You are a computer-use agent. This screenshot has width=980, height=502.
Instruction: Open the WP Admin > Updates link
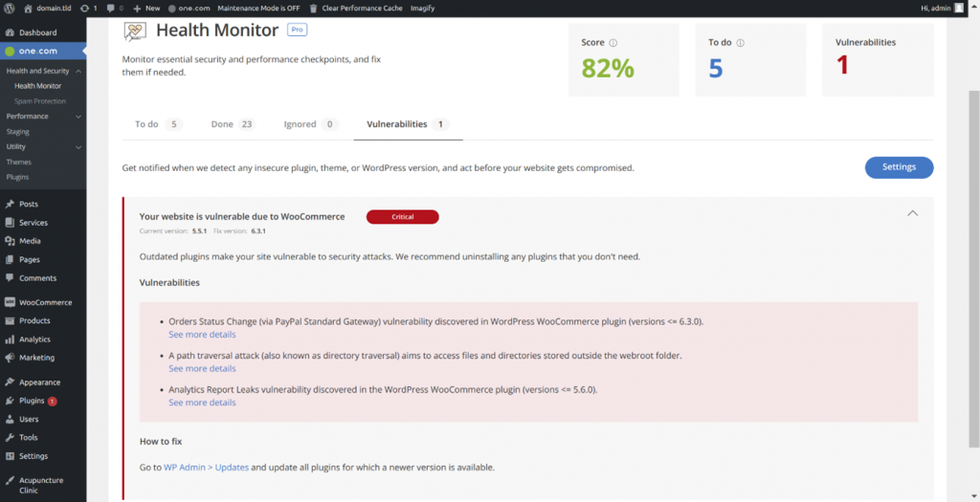[207, 468]
